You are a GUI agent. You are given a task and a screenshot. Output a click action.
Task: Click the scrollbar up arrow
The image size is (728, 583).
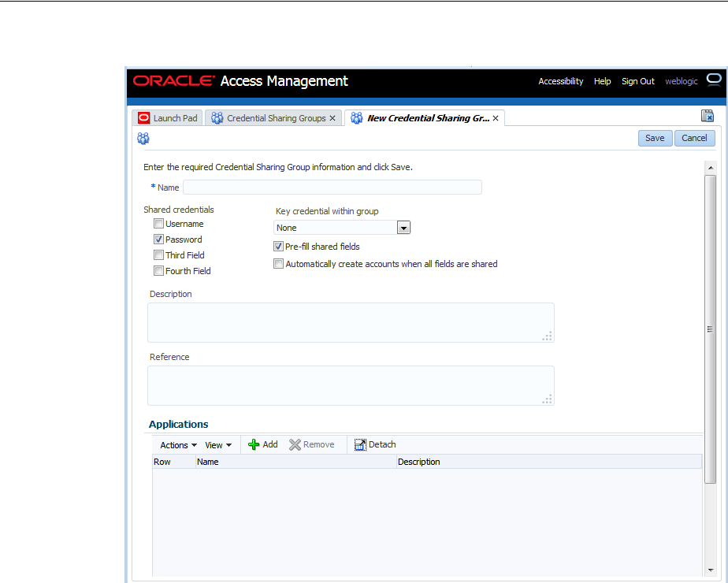click(x=711, y=168)
